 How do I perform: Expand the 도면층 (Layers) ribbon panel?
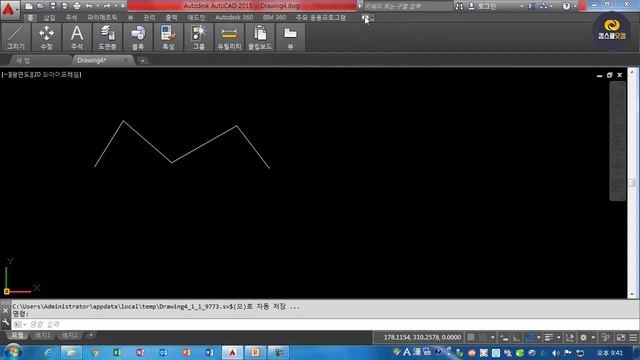pyautogui.click(x=107, y=37)
